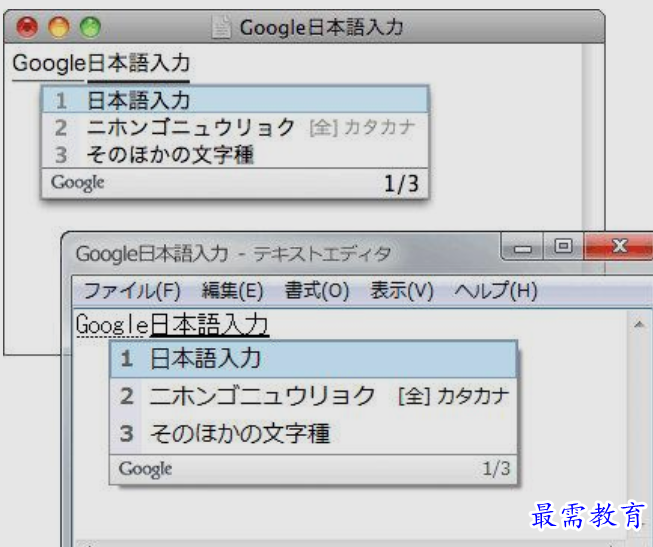Select candidate 1 日本語入力 in text editor list
This screenshot has width=653, height=547.
(313, 359)
